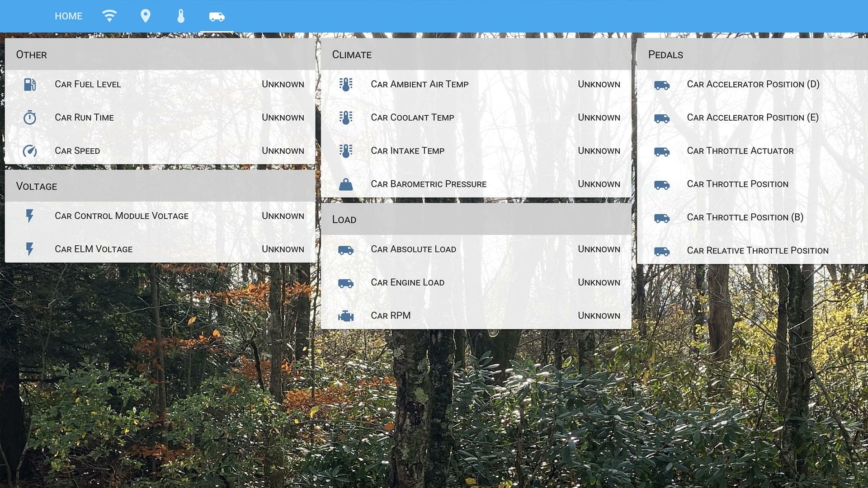Screen dimensions: 868x488
Task: Click the truck icon for Car Absolute Load
Action: [346, 249]
